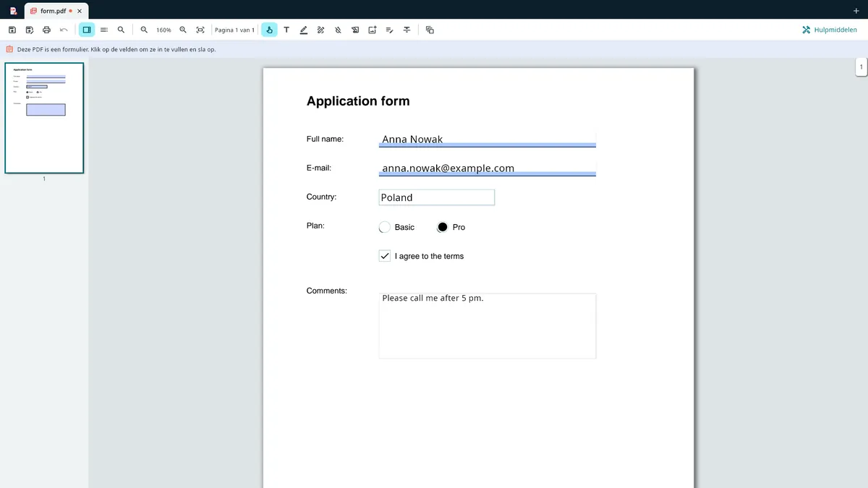Click the Comments text area
Image resolution: width=868 pixels, height=488 pixels.
(x=488, y=325)
